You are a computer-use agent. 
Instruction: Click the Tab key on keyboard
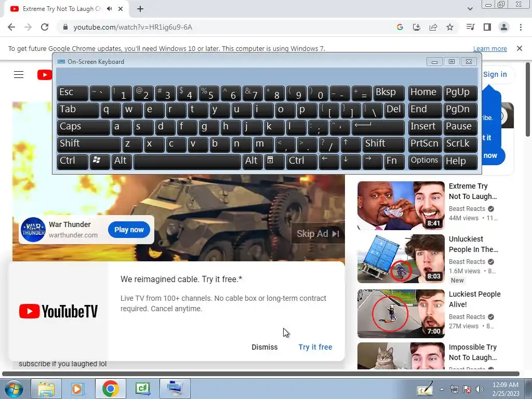click(78, 110)
